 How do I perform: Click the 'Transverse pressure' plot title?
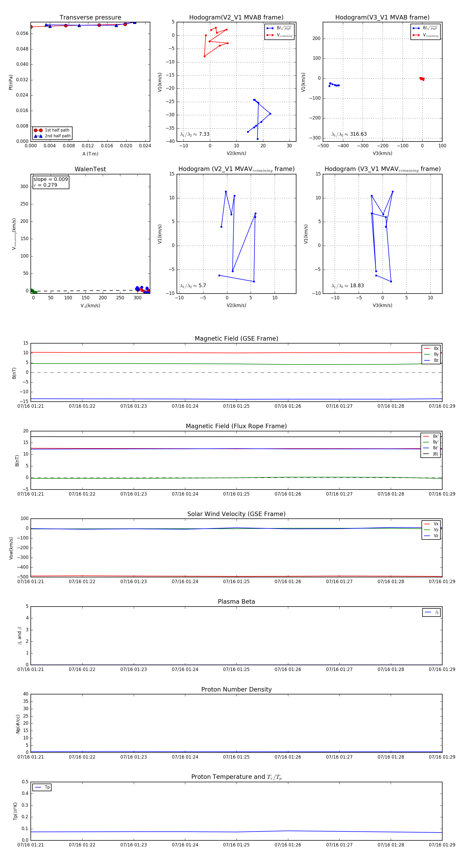tap(90, 18)
